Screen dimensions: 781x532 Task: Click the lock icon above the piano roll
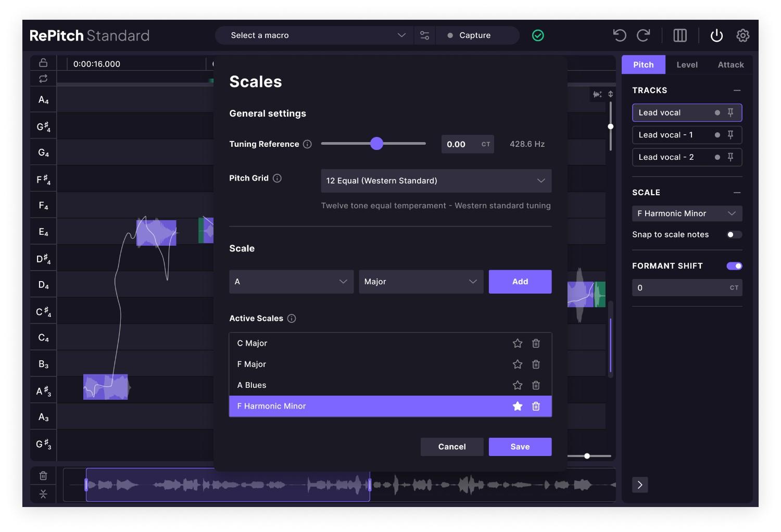pos(43,62)
